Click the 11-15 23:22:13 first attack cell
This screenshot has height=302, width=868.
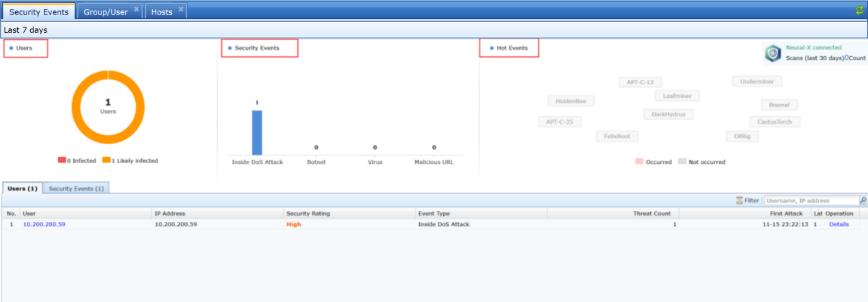pyautogui.click(x=786, y=224)
